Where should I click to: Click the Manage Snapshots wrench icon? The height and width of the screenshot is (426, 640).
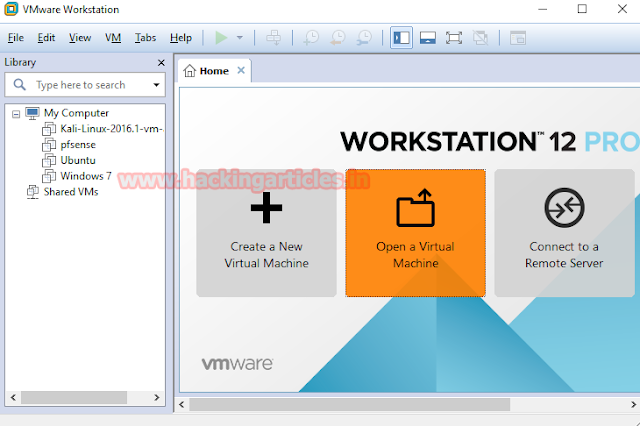[x=364, y=38]
